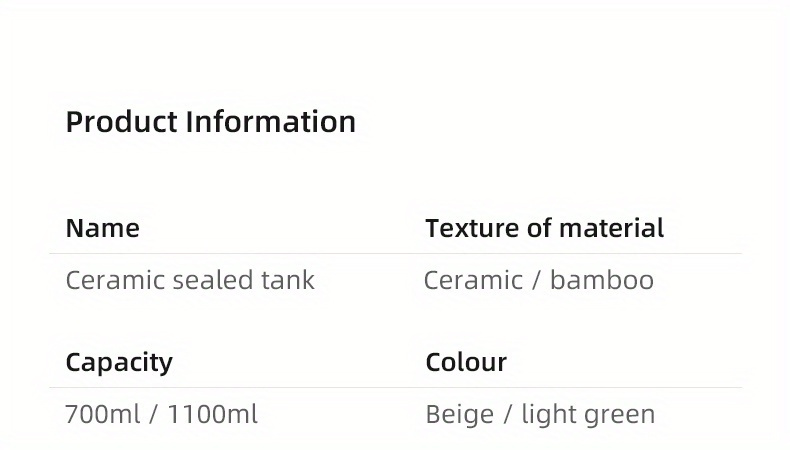Click the "1100ml" capacity option text

(211, 414)
